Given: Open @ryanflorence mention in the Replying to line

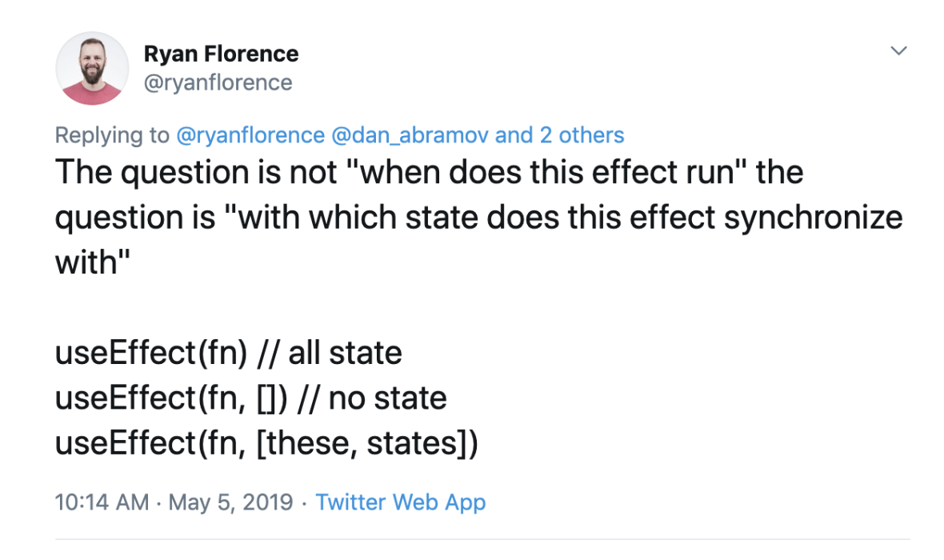Looking at the screenshot, I should pyautogui.click(x=250, y=135).
